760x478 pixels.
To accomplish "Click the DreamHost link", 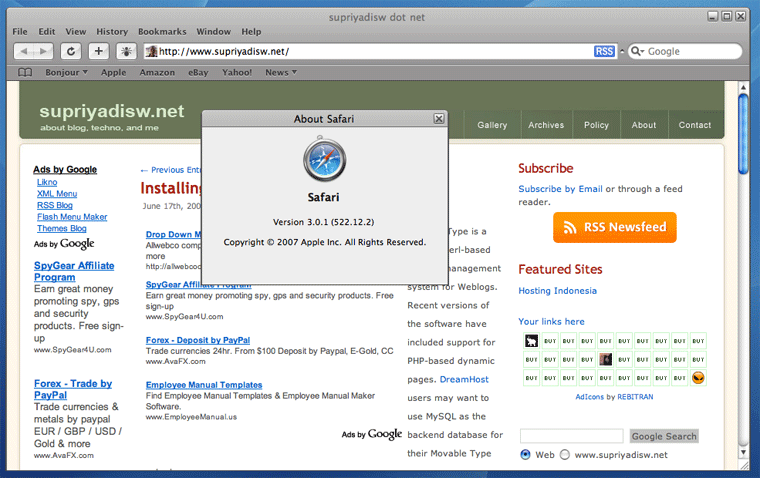I will coord(464,380).
